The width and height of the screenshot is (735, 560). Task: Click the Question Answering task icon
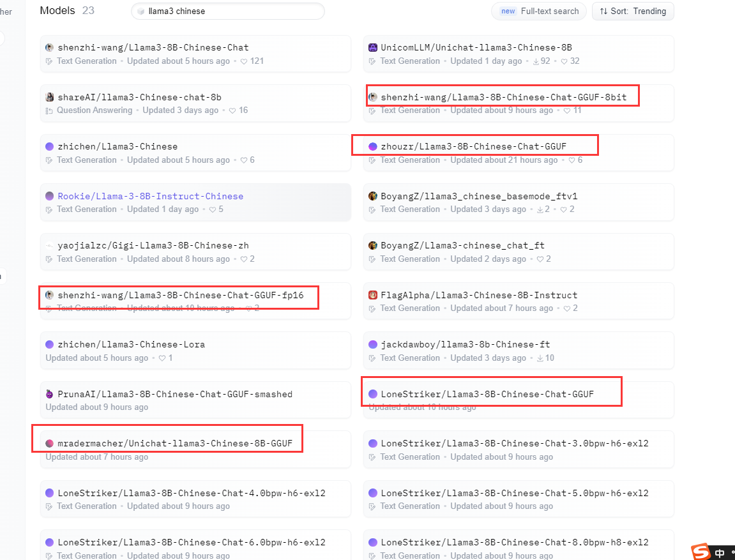click(49, 110)
